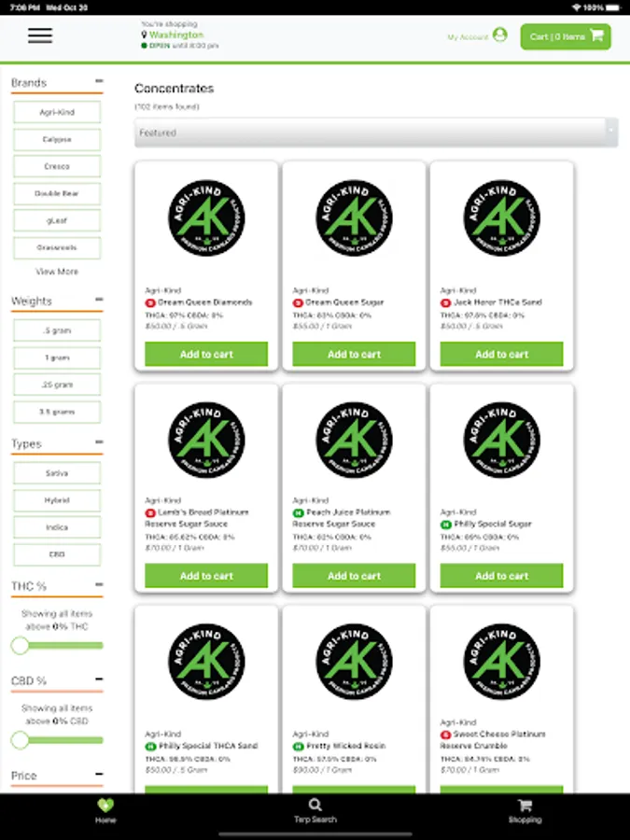Select the .5 gram weight filter
Image resolution: width=630 pixels, height=840 pixels.
(57, 330)
